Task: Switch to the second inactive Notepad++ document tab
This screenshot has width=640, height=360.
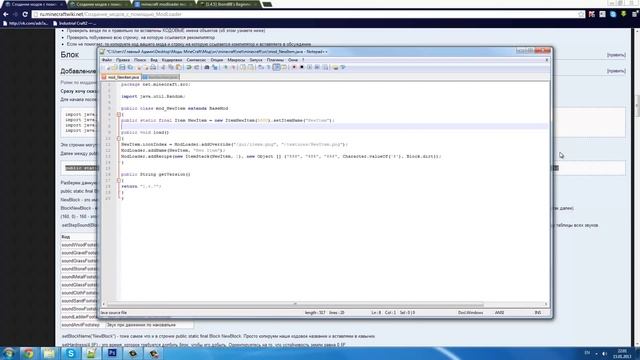Action: click(161, 77)
